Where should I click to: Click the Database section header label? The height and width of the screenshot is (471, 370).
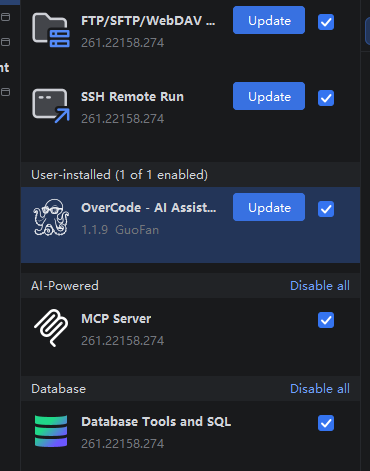coord(58,389)
